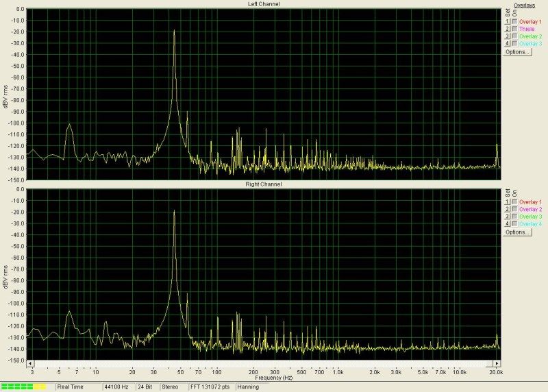Click the horizontal frequency scrollbar track

pos(264,364)
